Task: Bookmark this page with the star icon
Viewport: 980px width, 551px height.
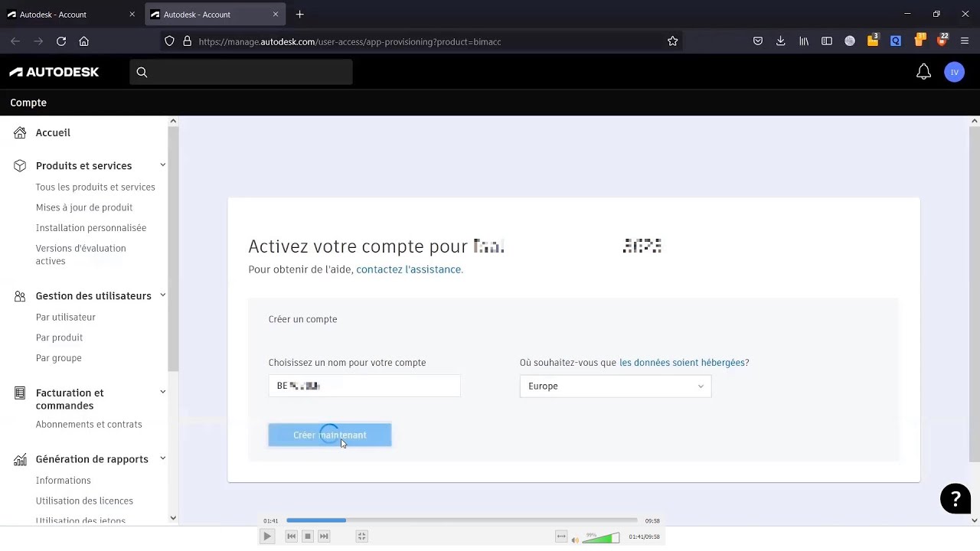Action: coord(672,41)
